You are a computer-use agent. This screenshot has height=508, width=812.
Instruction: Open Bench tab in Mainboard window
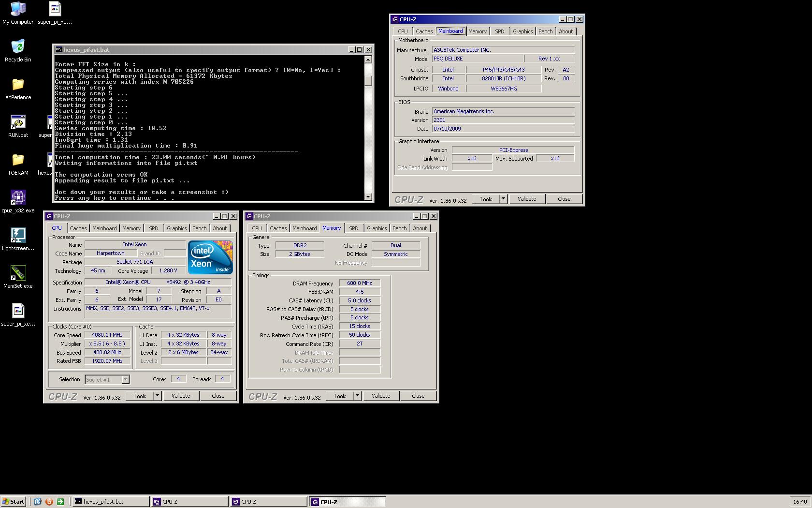tap(546, 31)
